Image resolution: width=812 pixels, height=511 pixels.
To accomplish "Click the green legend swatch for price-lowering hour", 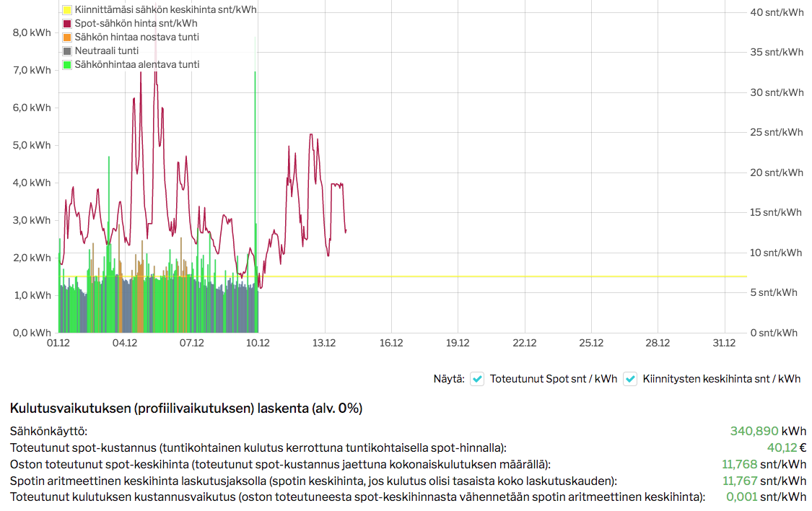I will point(67,65).
